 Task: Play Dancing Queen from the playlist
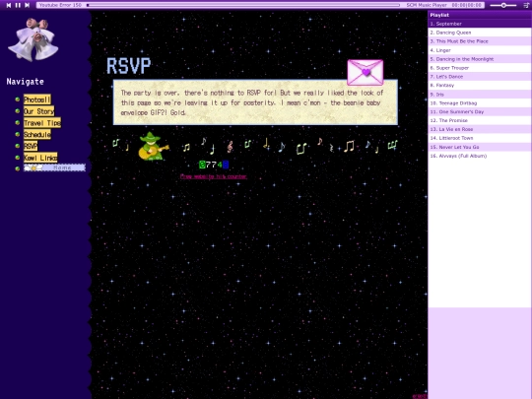480,33
